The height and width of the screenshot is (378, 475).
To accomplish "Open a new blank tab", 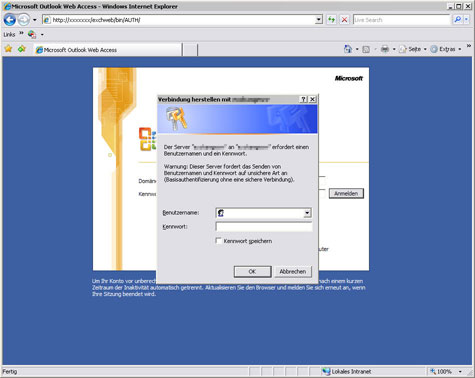I will point(190,50).
